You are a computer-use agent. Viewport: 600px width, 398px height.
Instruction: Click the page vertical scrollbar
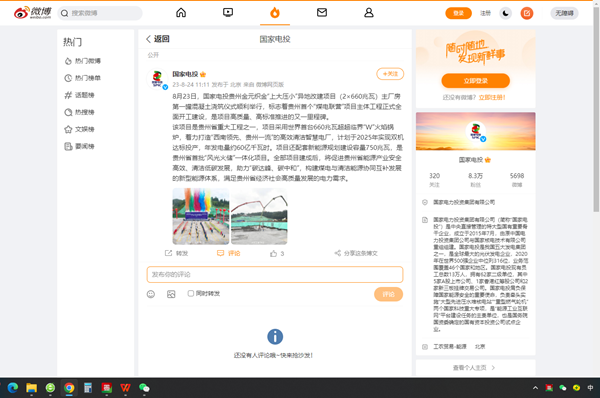[x=596, y=107]
